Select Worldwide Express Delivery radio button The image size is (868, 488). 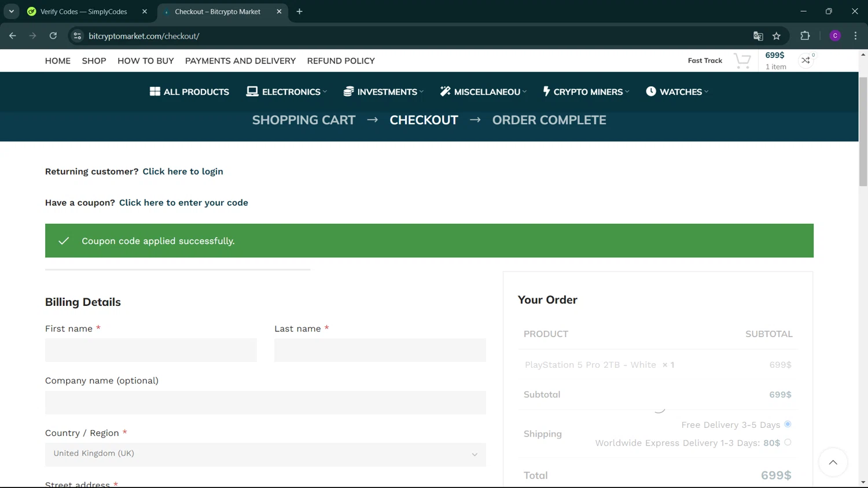[788, 442]
